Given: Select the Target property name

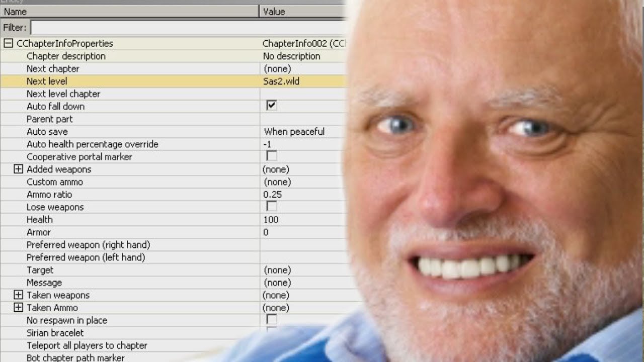Looking at the screenshot, I should pos(40,270).
